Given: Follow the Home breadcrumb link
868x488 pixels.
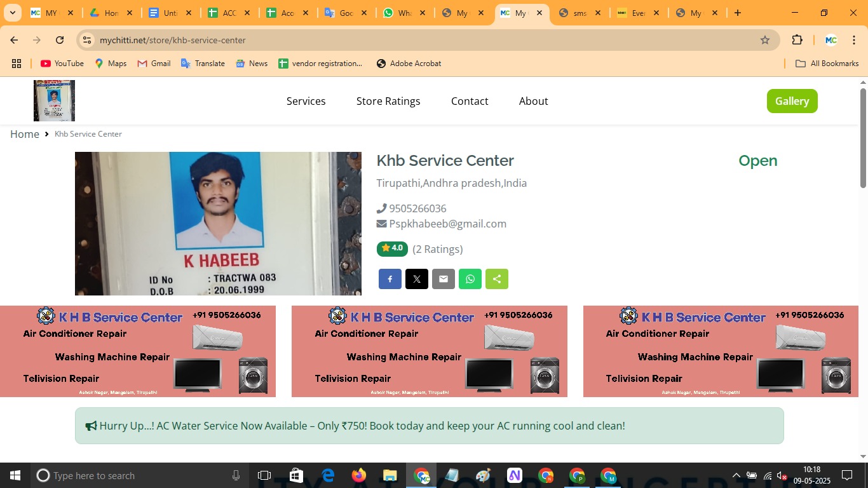Looking at the screenshot, I should pyautogui.click(x=25, y=134).
